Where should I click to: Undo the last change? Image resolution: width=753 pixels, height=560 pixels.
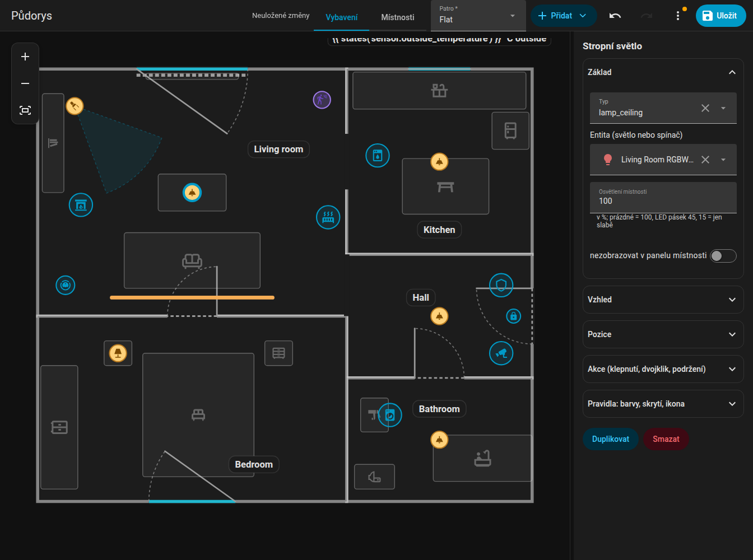click(615, 16)
